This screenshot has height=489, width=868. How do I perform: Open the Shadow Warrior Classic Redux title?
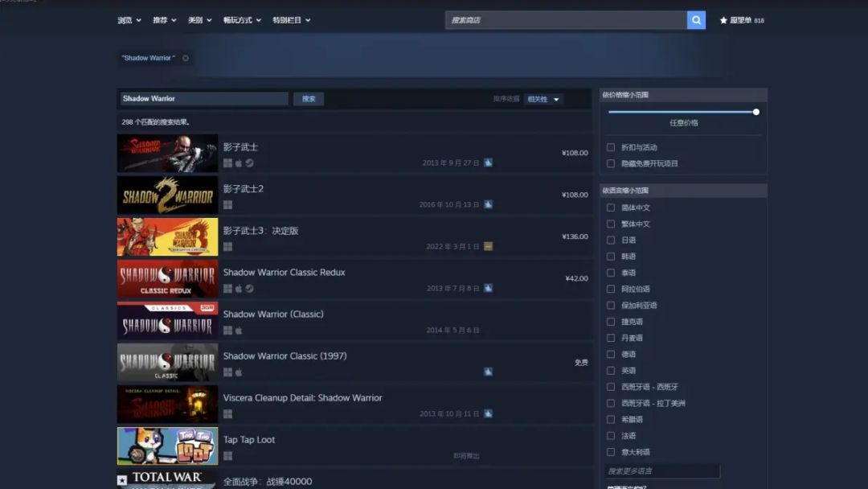284,273
